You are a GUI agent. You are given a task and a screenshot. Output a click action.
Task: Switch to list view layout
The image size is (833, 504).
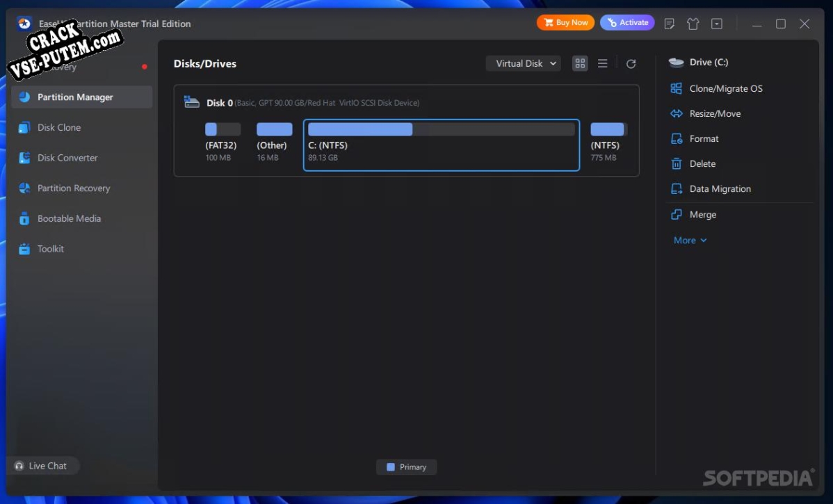(x=602, y=63)
